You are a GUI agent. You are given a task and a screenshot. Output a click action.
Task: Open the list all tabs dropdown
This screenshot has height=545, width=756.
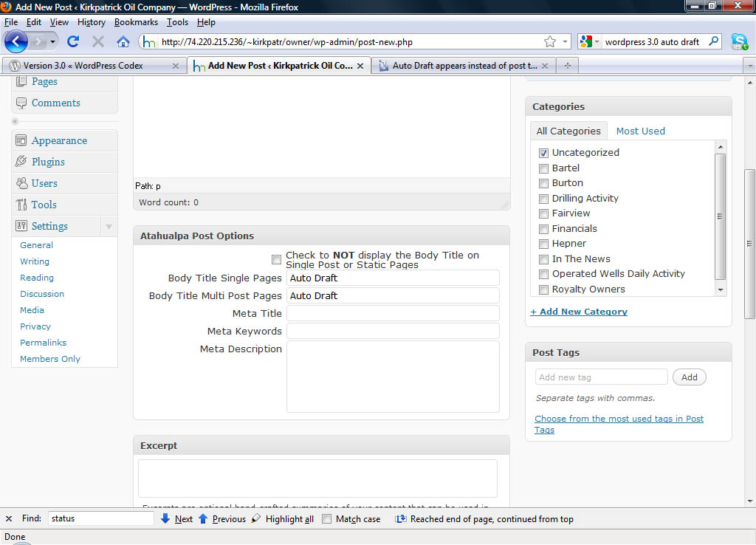750,66
